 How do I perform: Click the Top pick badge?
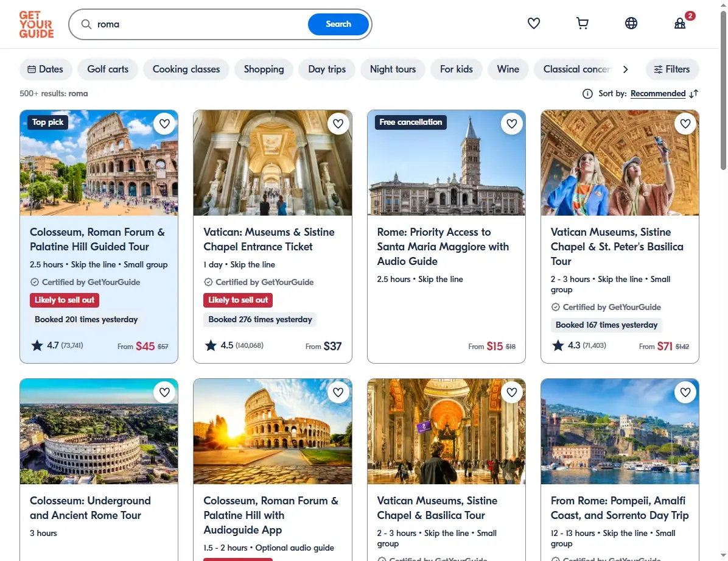[x=48, y=122]
